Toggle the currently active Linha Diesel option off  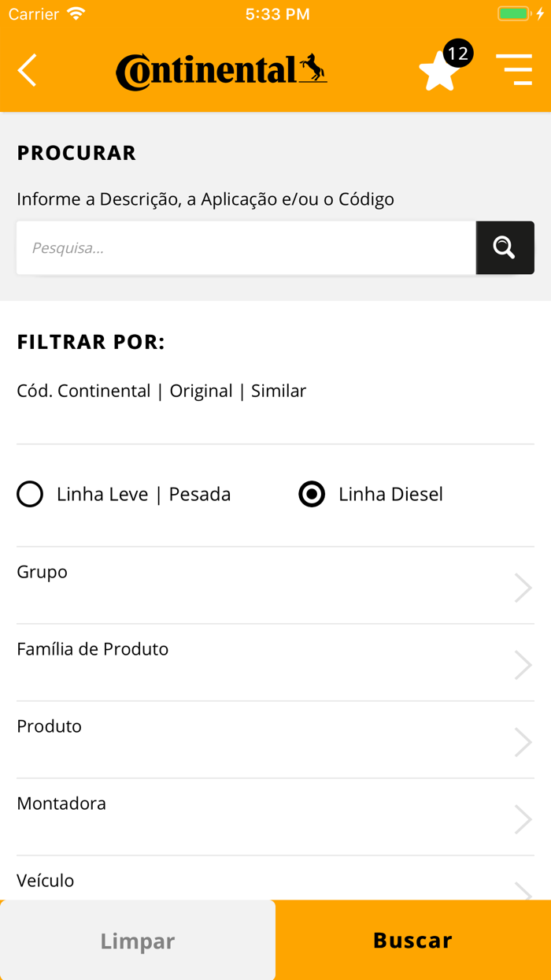[x=312, y=494]
